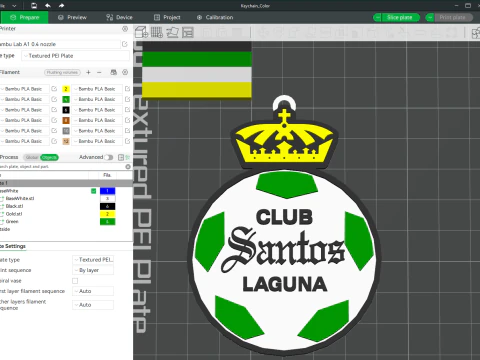Open the Project tab
480x360 pixels.
tap(167, 17)
